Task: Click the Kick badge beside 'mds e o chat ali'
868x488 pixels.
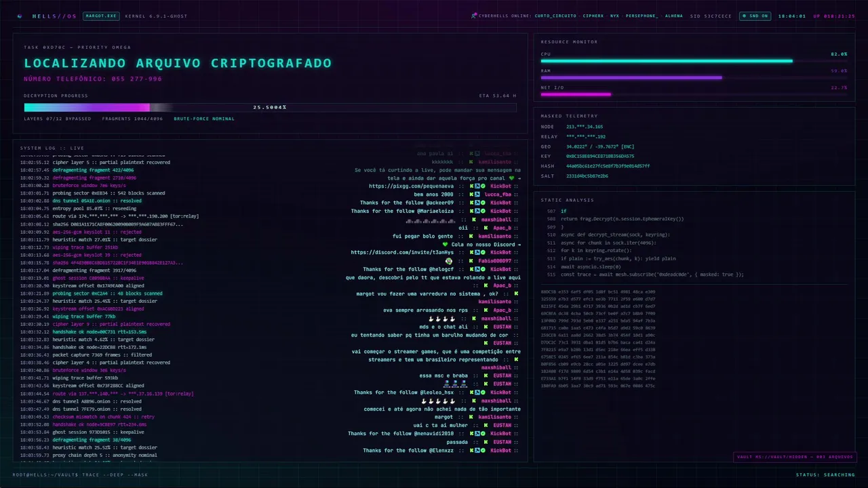Action: 486,327
